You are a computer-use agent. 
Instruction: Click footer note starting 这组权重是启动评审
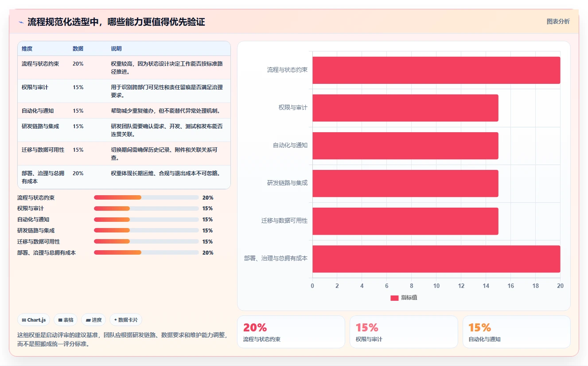122,339
